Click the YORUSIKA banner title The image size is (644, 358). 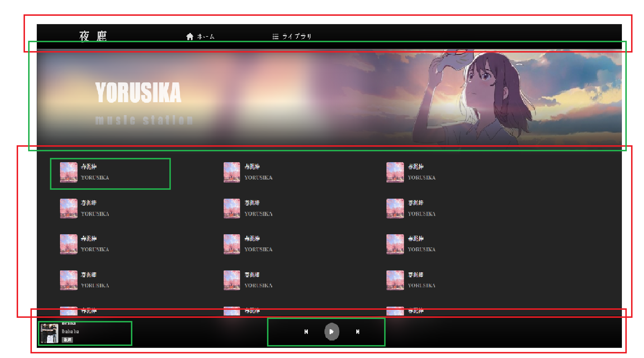[138, 92]
